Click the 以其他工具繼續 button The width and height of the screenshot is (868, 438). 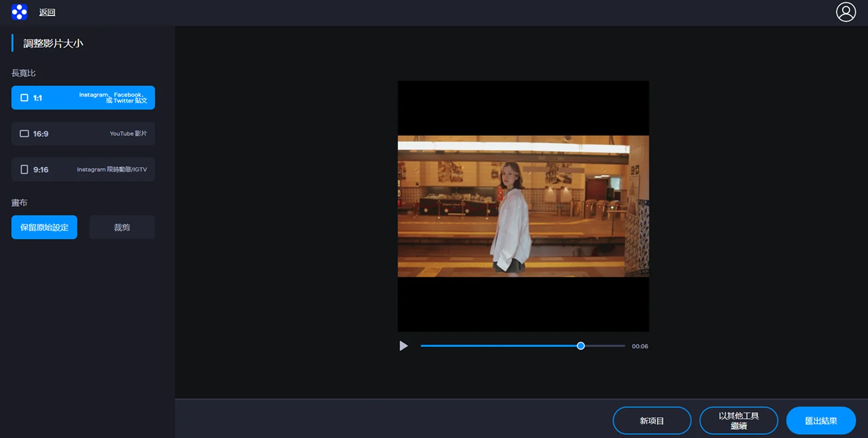(739, 421)
